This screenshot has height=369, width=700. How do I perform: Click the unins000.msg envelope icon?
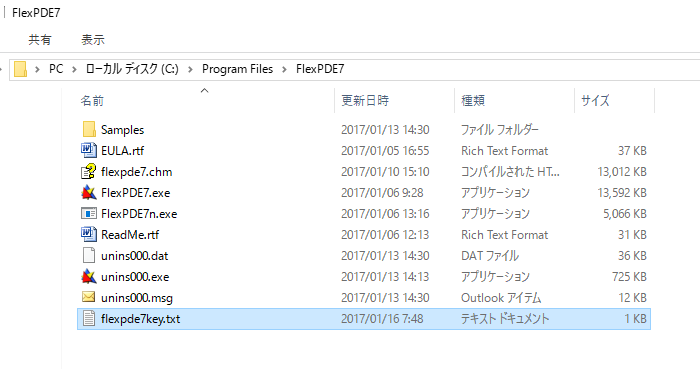pos(89,297)
